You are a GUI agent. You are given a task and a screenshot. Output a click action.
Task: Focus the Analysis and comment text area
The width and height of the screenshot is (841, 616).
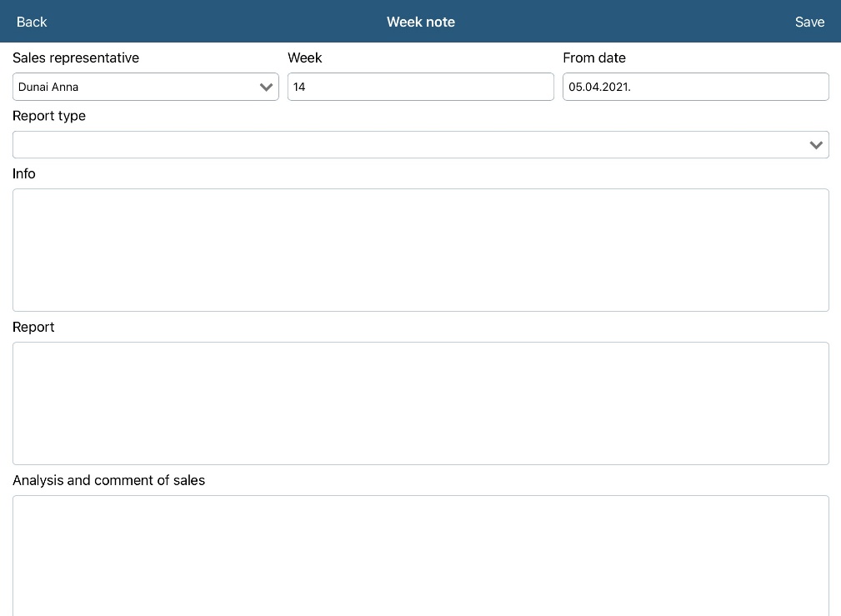tap(420, 554)
